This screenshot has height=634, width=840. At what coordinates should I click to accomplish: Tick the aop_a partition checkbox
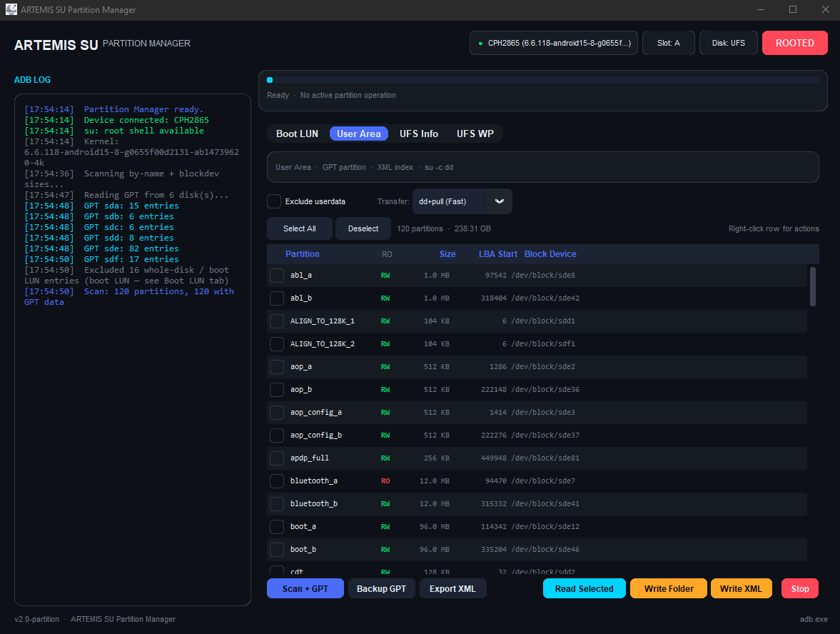tap(277, 366)
